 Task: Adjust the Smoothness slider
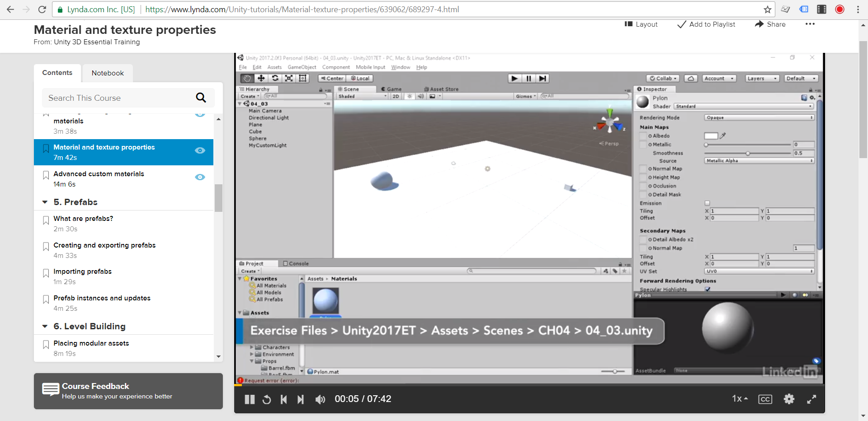coord(748,153)
